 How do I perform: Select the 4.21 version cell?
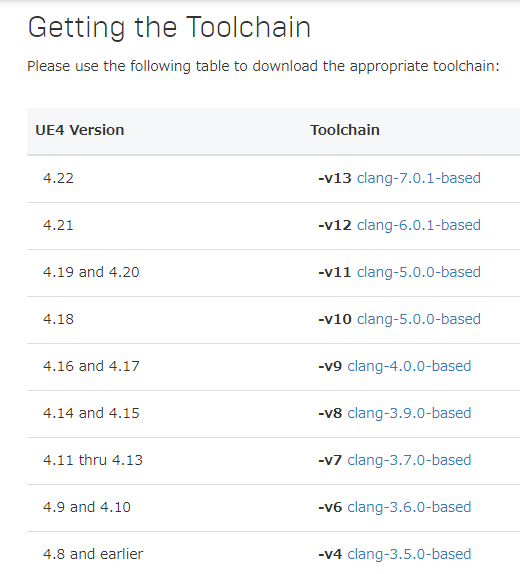click(58, 225)
